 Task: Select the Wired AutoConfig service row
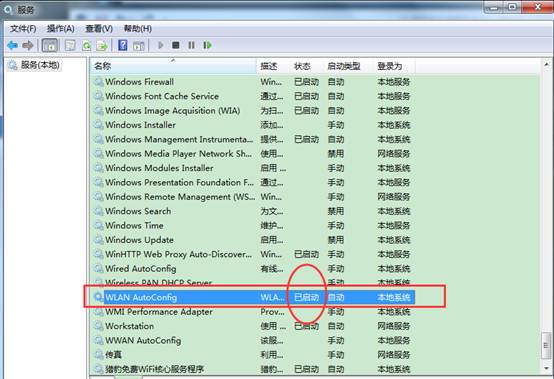click(254, 269)
